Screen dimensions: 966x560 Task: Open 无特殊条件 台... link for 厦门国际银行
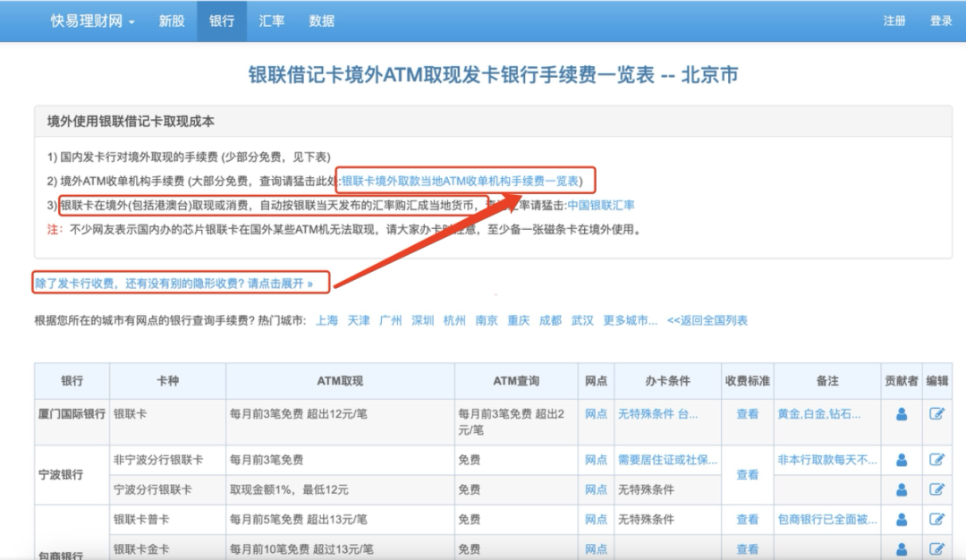[x=658, y=414]
